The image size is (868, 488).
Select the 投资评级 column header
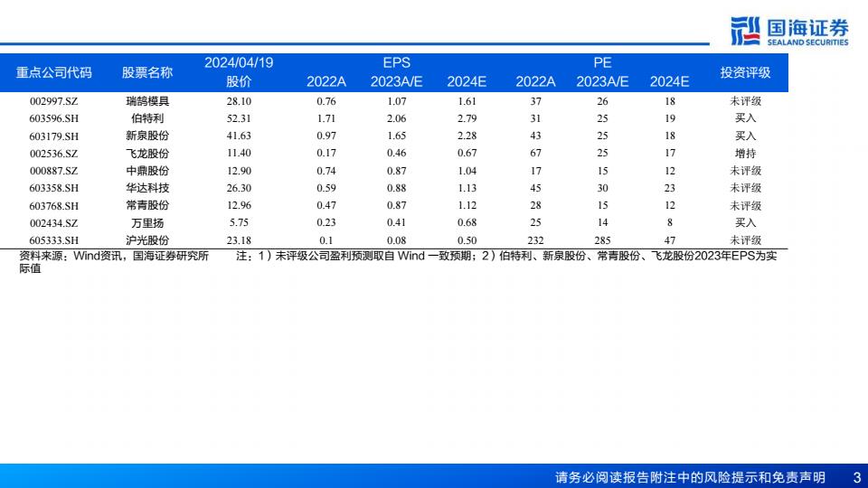745,72
